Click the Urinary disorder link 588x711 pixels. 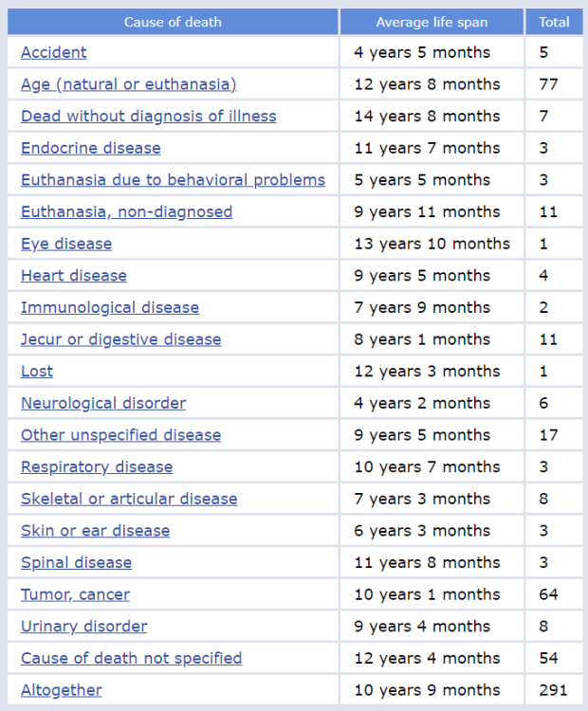(x=84, y=627)
